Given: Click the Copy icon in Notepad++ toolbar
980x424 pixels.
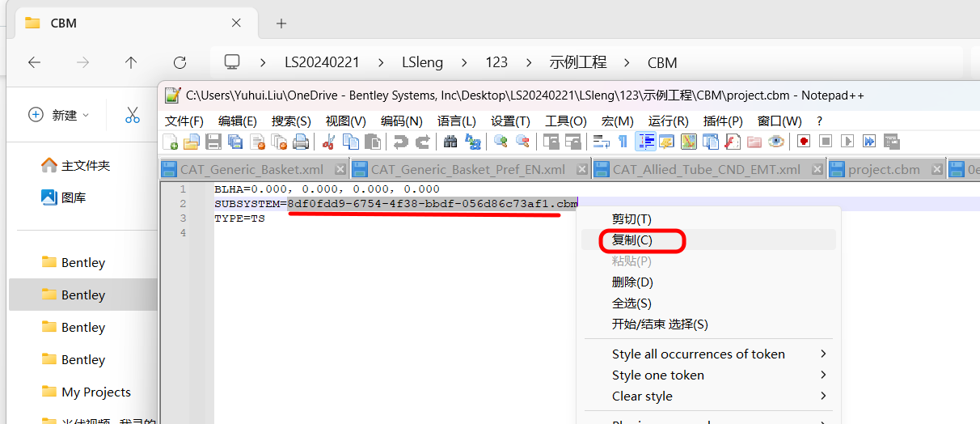Looking at the screenshot, I should (350, 142).
